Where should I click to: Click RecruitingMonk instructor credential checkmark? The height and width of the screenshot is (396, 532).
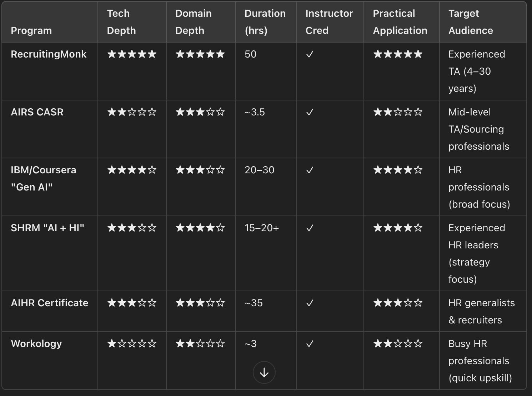click(x=310, y=54)
